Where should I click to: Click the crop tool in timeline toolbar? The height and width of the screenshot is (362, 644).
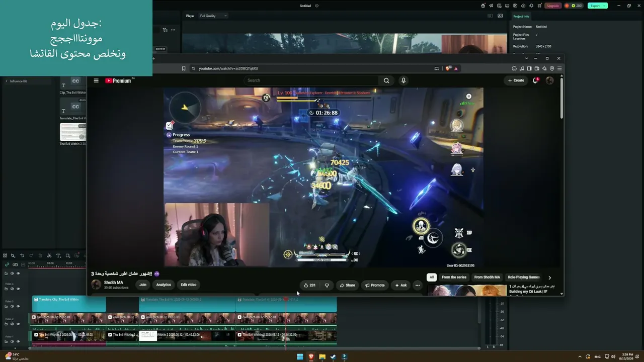pos(68,255)
